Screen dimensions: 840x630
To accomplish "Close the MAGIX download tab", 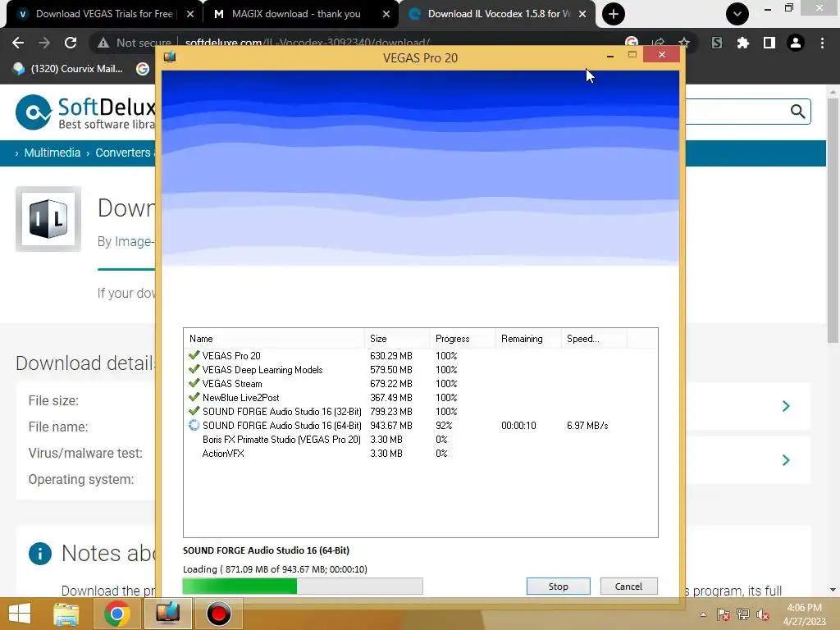I will (x=386, y=15).
